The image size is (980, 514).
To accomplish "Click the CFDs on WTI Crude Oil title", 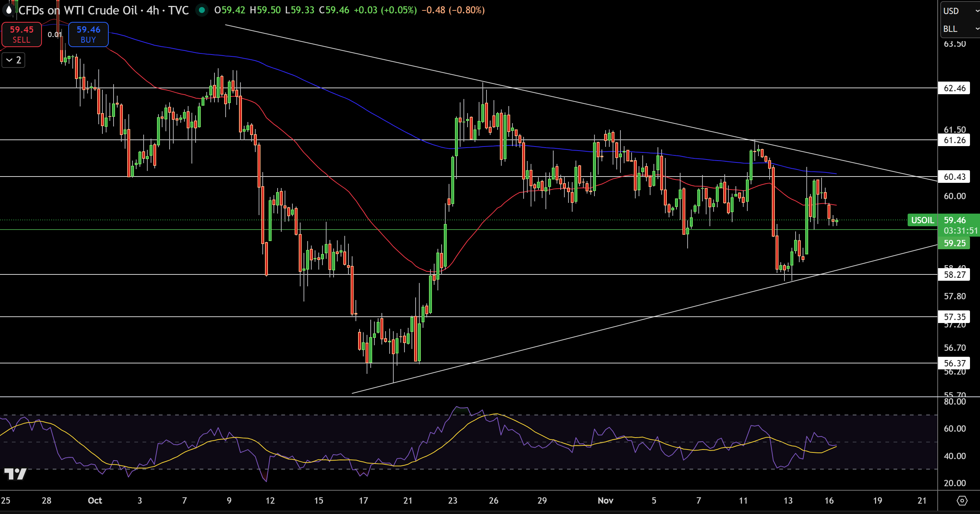I will (x=78, y=10).
